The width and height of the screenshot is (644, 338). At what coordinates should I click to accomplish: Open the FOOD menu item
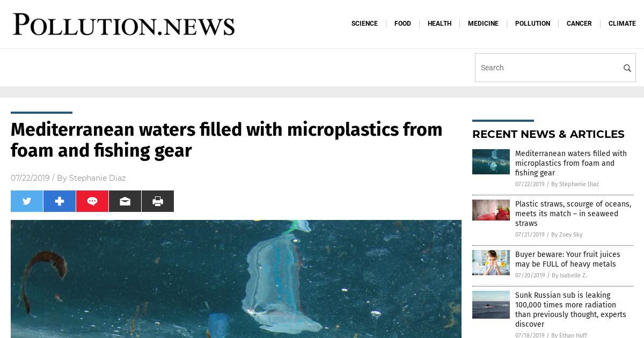pos(402,24)
